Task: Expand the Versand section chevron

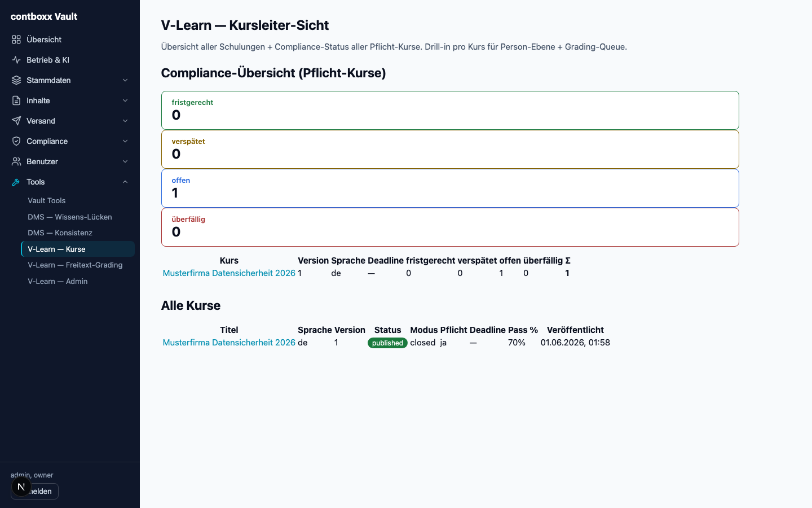Action: click(x=125, y=121)
